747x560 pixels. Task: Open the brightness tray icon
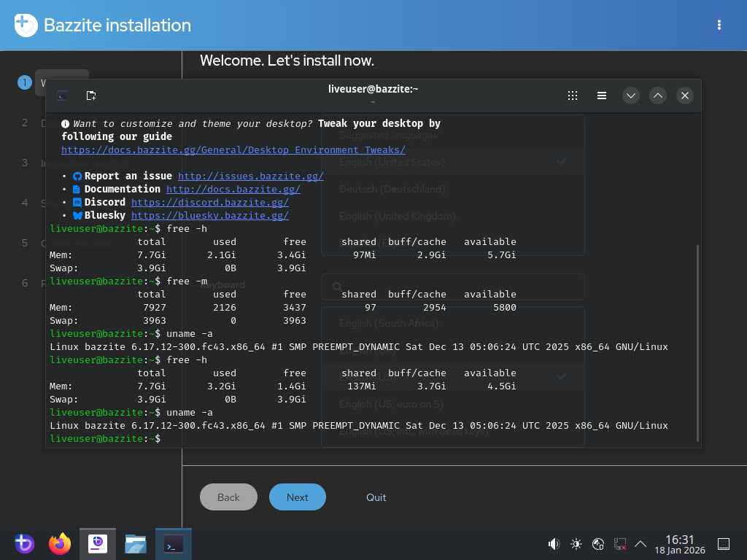[576, 544]
